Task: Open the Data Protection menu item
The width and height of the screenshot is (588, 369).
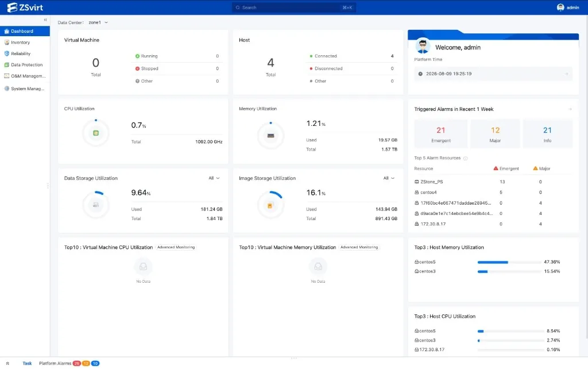Action: coord(25,65)
